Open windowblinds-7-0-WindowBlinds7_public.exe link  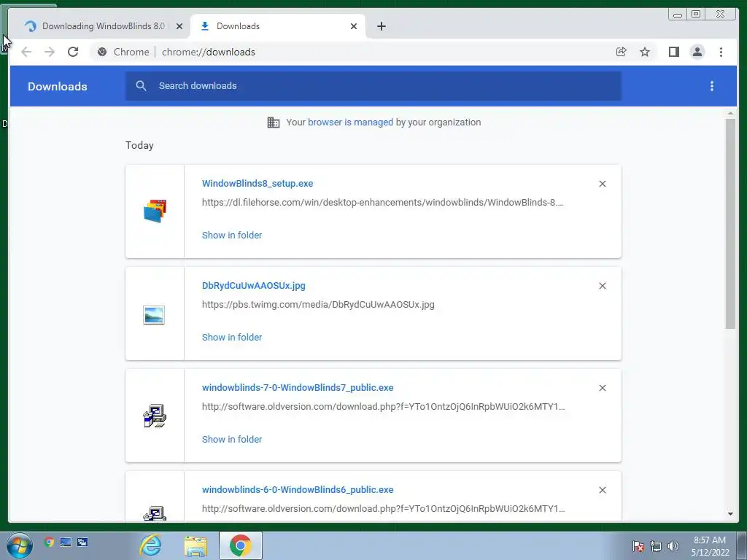pyautogui.click(x=298, y=388)
